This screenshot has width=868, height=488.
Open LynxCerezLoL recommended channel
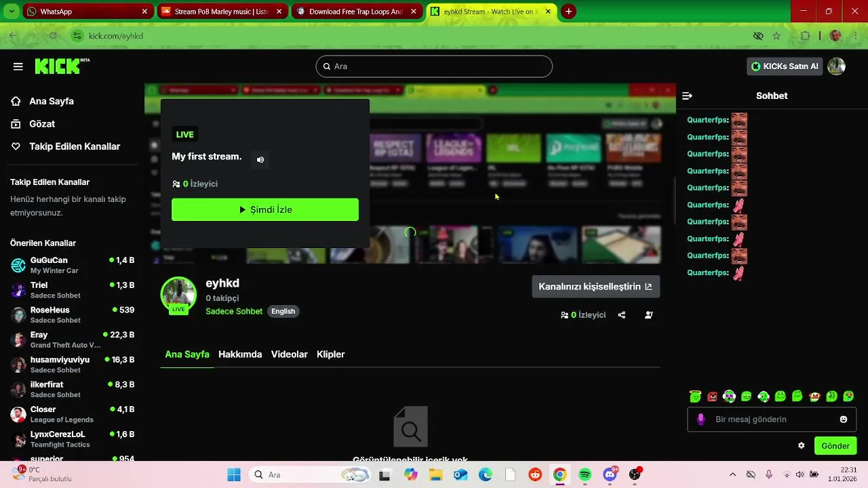pyautogui.click(x=73, y=439)
